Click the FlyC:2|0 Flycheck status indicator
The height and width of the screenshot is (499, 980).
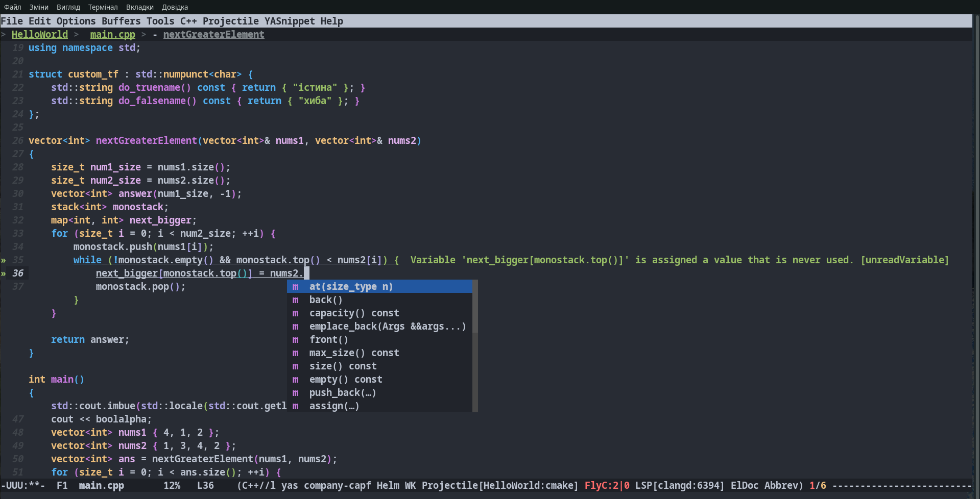[606, 485]
